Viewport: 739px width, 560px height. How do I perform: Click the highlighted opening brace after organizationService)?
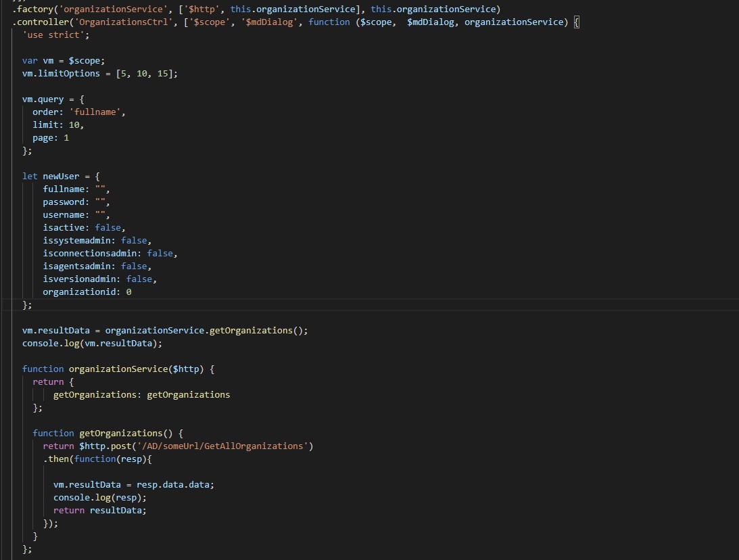coord(577,22)
